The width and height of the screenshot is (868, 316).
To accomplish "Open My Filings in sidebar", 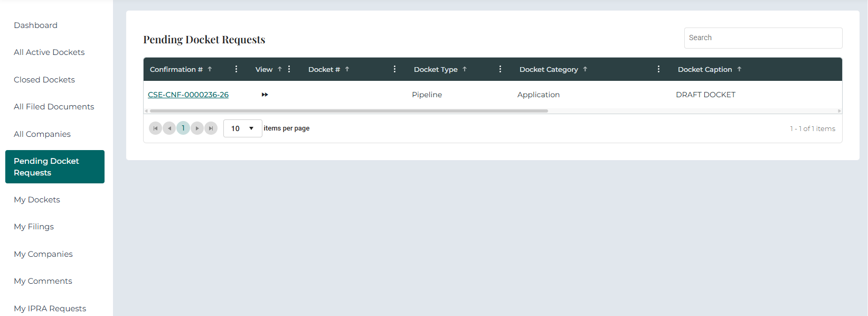I will point(34,227).
